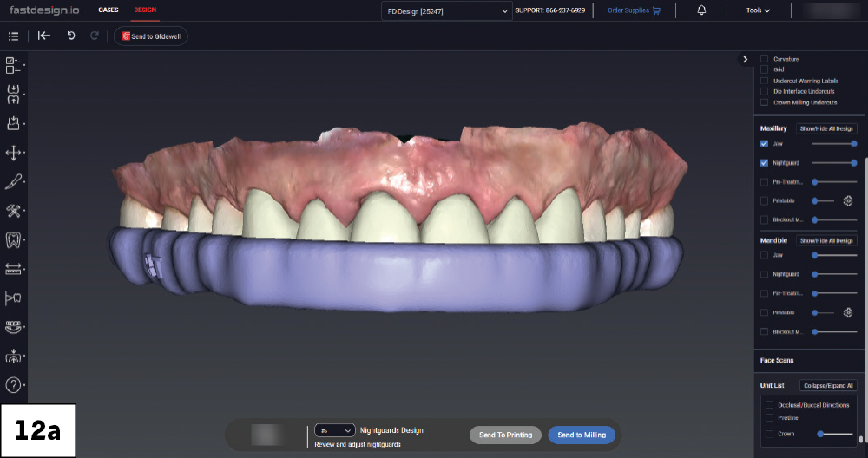Enable the Grid checkbox
This screenshot has width=868, height=458.
[764, 69]
